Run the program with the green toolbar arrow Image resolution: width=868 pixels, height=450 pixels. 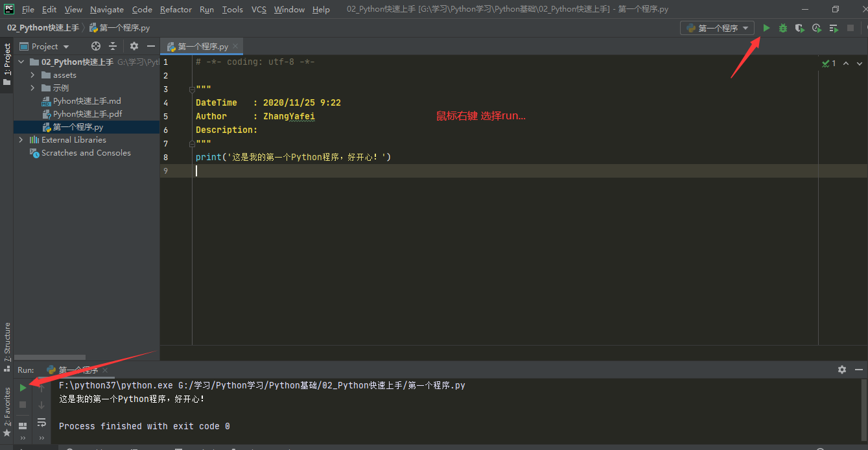[766, 28]
